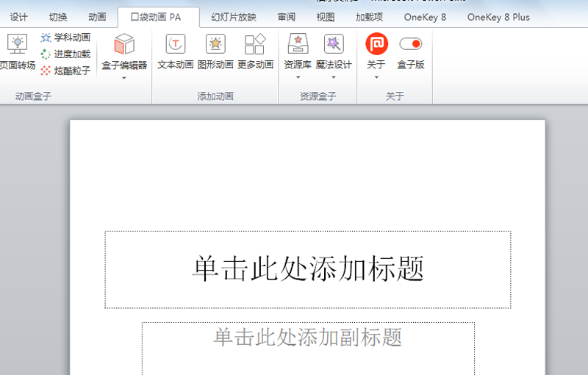Expand the 关于 dropdown arrow

click(376, 77)
